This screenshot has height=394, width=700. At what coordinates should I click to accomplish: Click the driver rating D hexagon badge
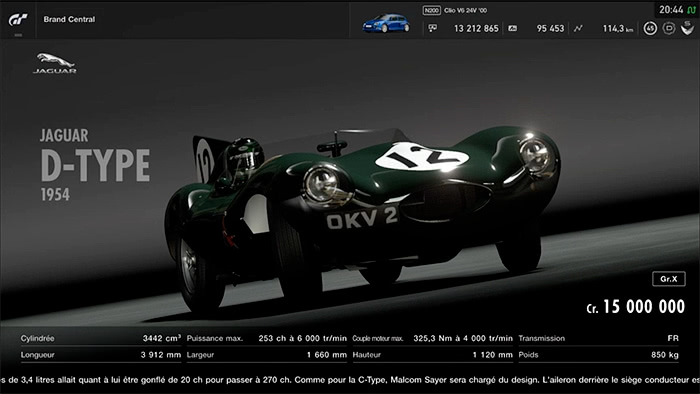tap(669, 29)
